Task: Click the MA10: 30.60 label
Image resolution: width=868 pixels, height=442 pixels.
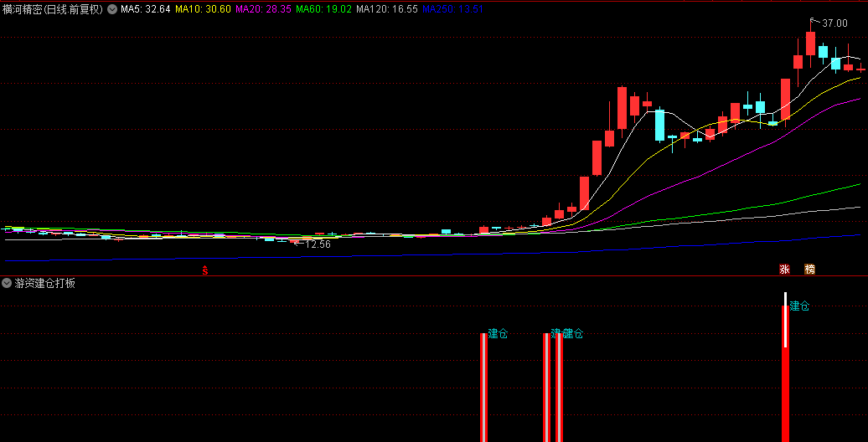Action: point(203,9)
